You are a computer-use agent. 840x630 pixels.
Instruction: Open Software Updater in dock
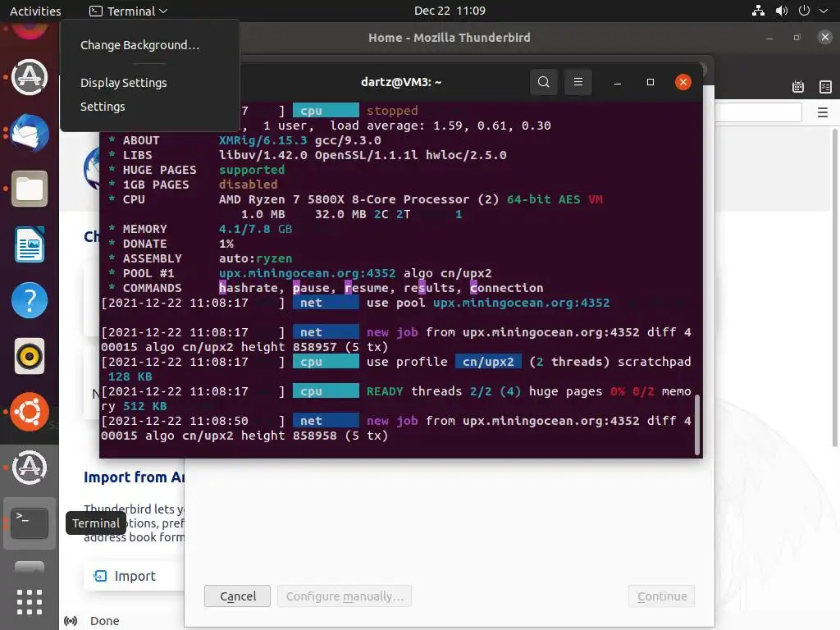click(30, 77)
